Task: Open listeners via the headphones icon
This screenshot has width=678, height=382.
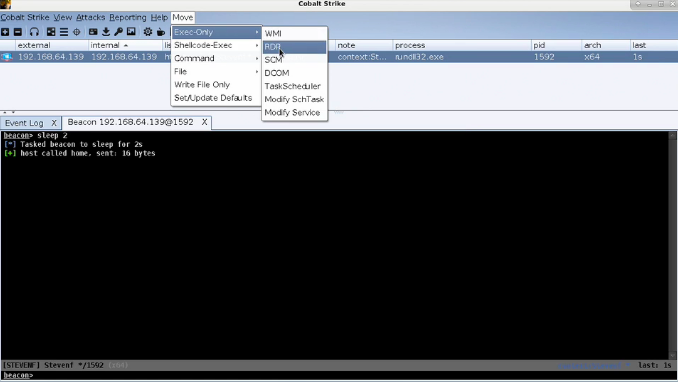Action: click(34, 32)
